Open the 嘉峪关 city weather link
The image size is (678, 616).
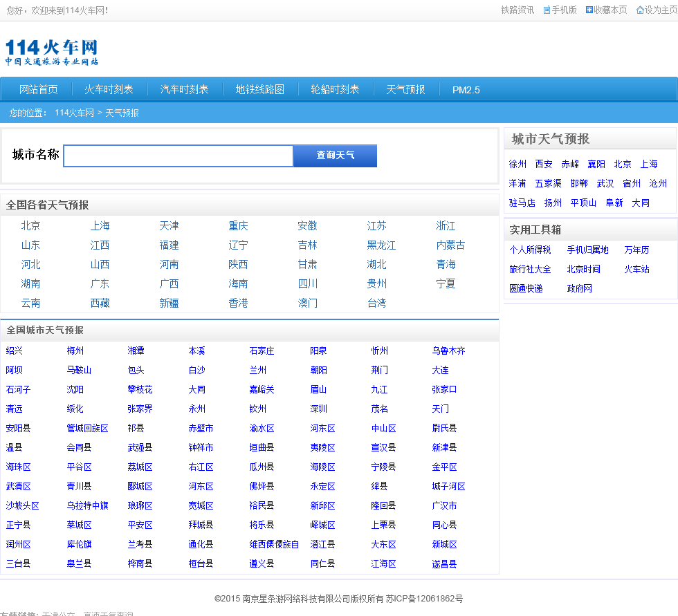pos(262,390)
